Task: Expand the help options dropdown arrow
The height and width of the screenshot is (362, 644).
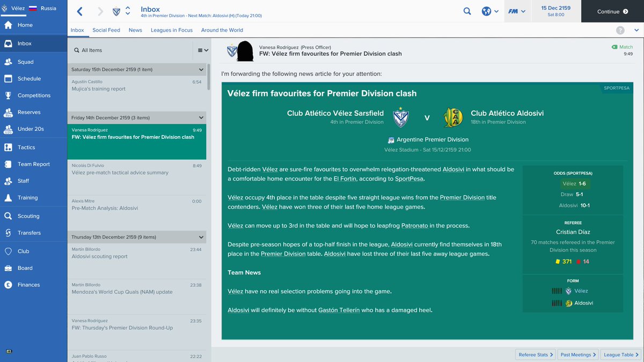Action: 636,31
